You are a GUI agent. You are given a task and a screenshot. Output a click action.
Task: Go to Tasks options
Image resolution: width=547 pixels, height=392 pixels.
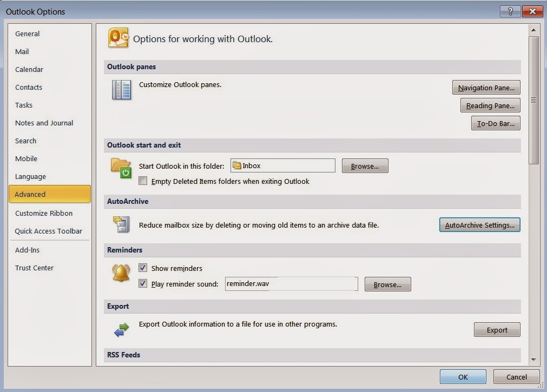(x=50, y=105)
